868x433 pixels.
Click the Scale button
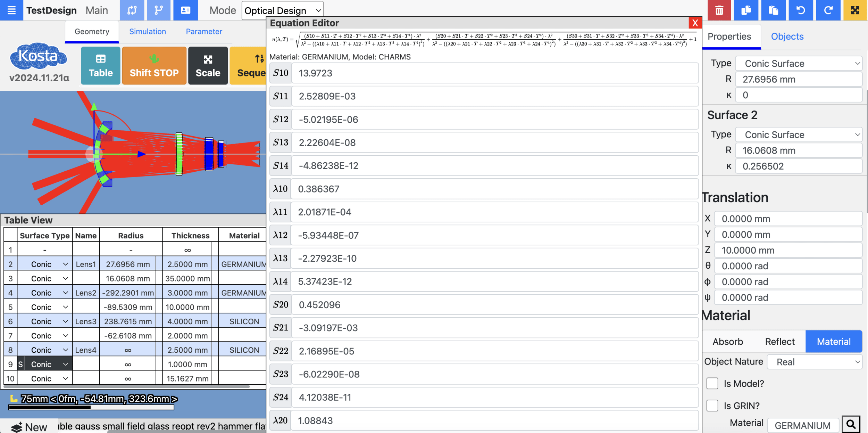tap(208, 66)
